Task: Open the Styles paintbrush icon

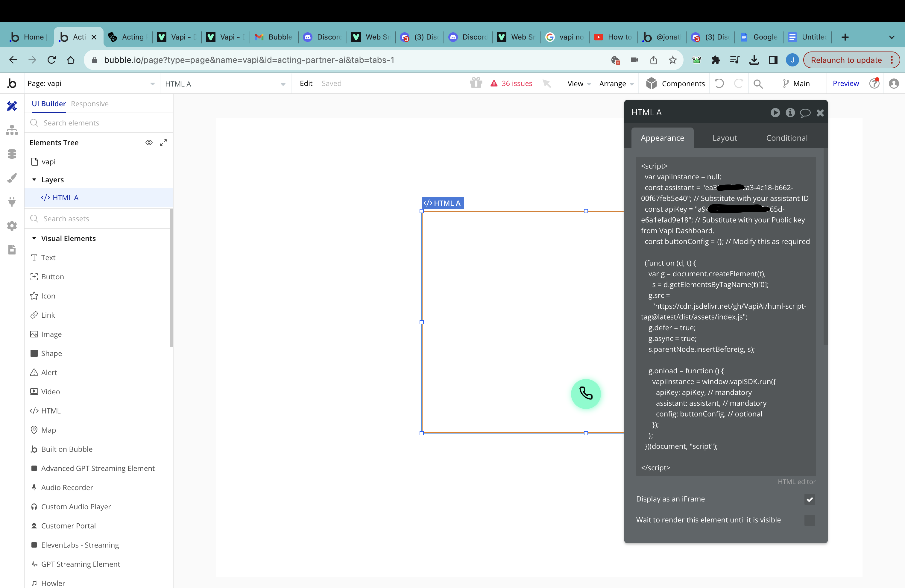Action: 12,178
